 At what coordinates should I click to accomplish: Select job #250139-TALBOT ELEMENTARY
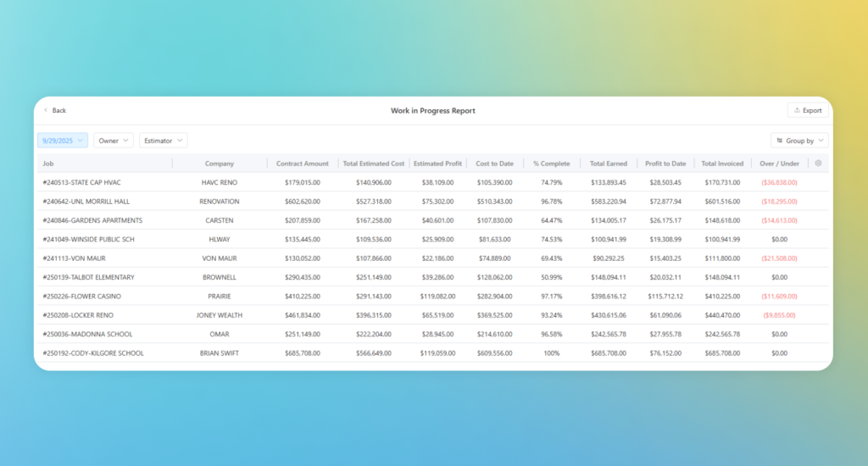88,277
